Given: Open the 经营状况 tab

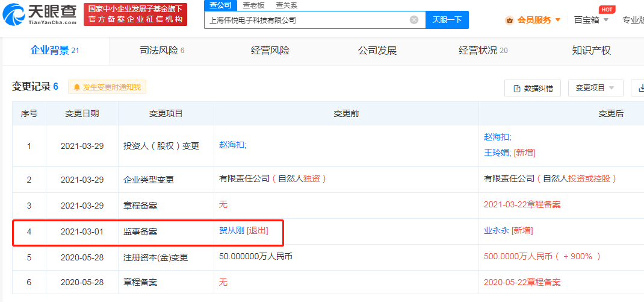Looking at the screenshot, I should [483, 51].
